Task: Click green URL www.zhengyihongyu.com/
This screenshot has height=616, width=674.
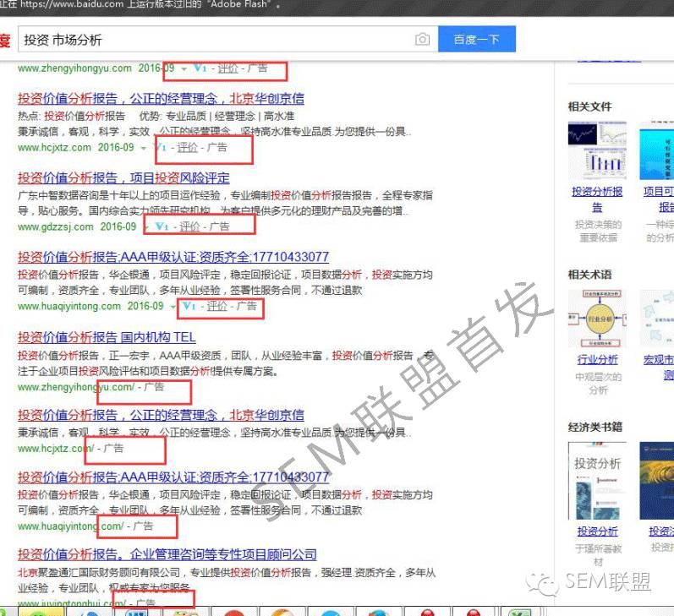Action: tap(76, 387)
